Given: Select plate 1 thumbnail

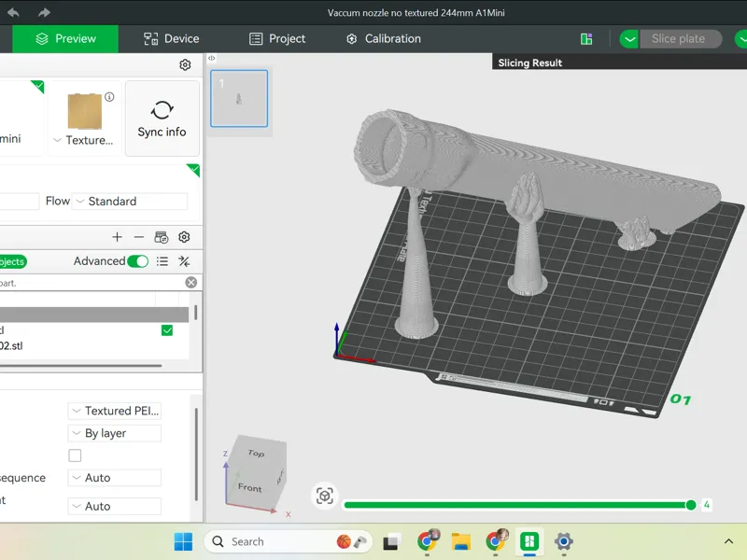Looking at the screenshot, I should click(239, 99).
